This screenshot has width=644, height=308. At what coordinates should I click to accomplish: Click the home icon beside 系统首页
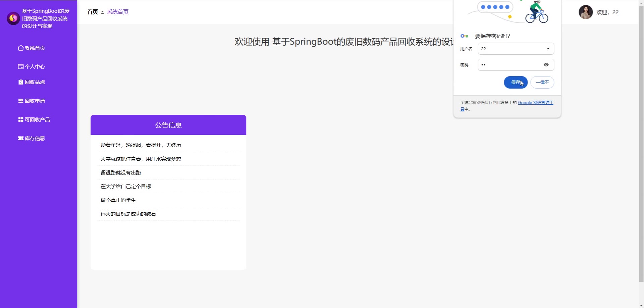coord(21,48)
